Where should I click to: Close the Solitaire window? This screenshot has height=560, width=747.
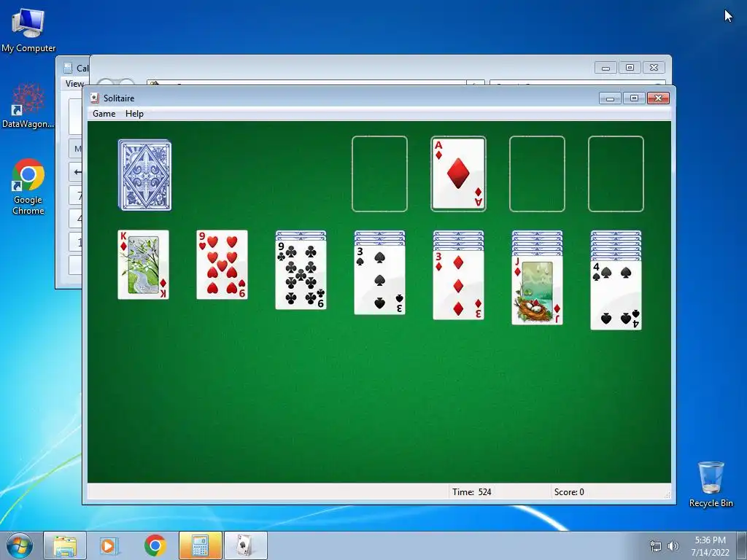[x=659, y=98]
